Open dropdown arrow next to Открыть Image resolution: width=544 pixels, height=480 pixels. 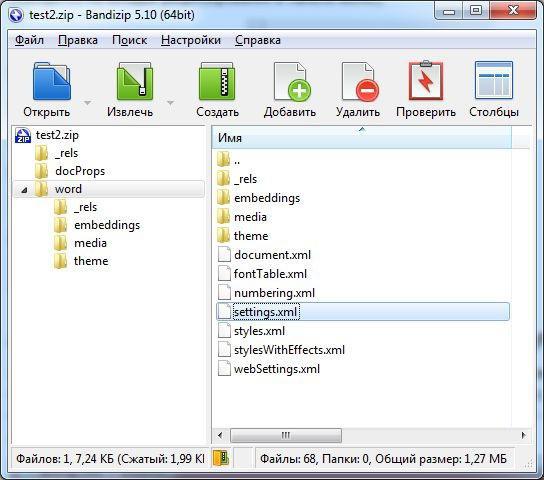click(x=88, y=103)
